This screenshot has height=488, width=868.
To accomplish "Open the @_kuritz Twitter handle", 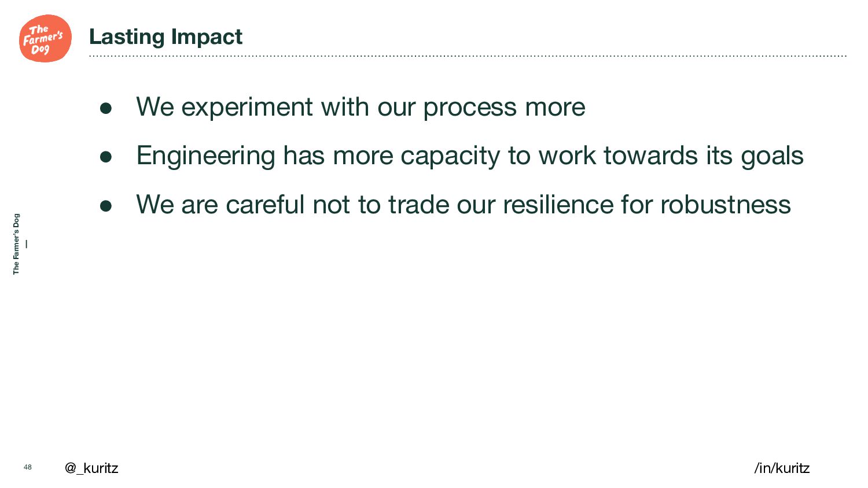I will coord(91,468).
